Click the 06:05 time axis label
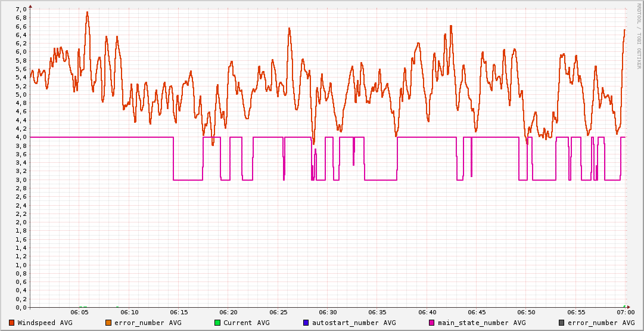The width and height of the screenshot is (644, 331). (x=79, y=313)
